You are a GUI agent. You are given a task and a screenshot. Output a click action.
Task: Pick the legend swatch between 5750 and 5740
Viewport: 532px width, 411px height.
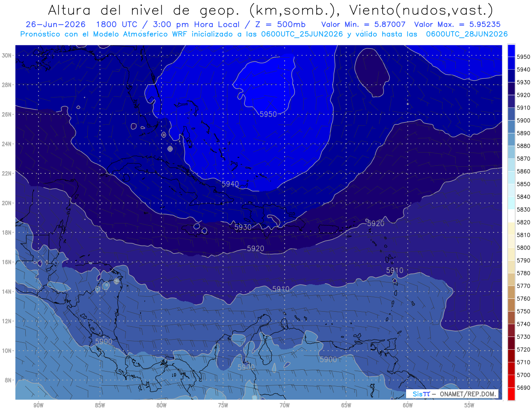click(x=511, y=317)
